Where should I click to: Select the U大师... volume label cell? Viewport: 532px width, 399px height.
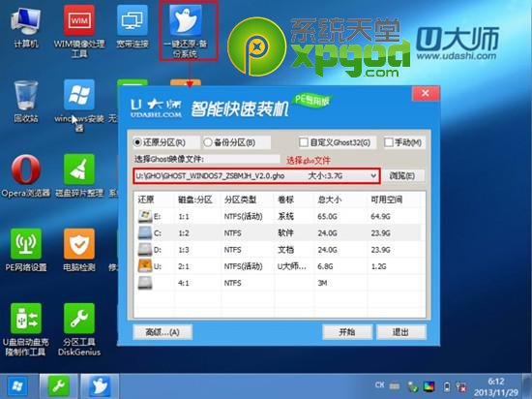(x=292, y=266)
